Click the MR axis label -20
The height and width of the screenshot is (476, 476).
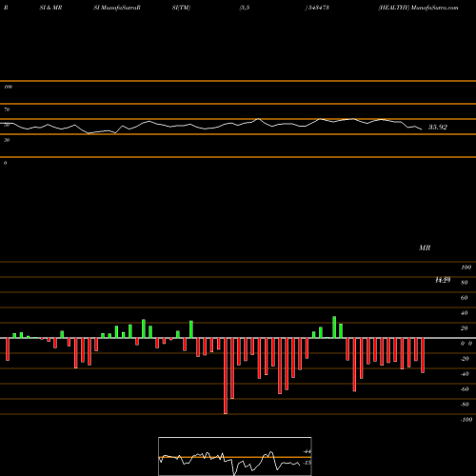pos(465,359)
